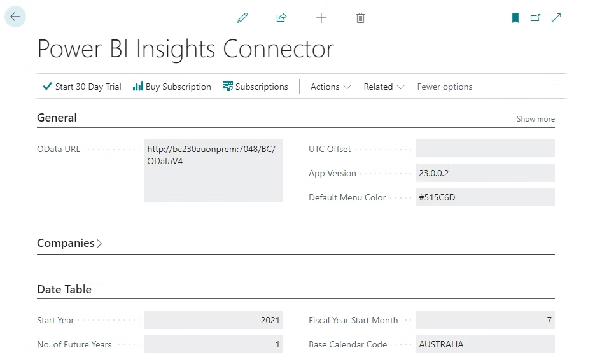Open the Related dropdown menu
The height and width of the screenshot is (364, 595).
click(x=384, y=87)
